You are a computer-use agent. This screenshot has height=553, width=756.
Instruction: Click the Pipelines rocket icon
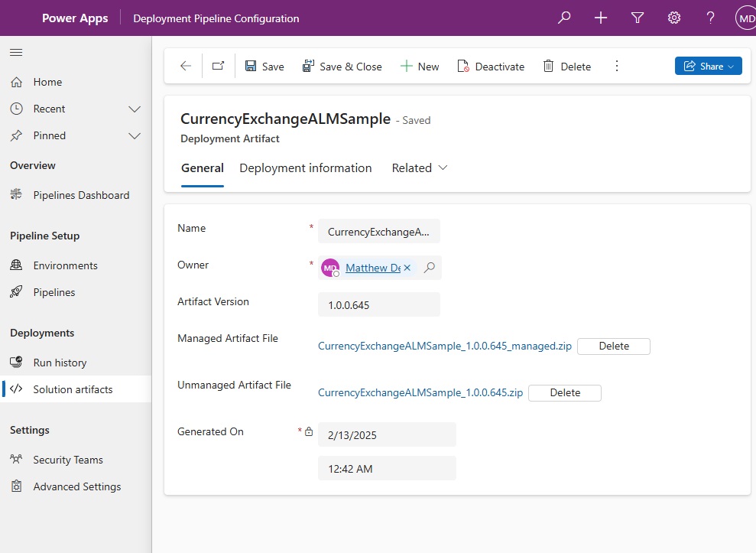(x=16, y=292)
